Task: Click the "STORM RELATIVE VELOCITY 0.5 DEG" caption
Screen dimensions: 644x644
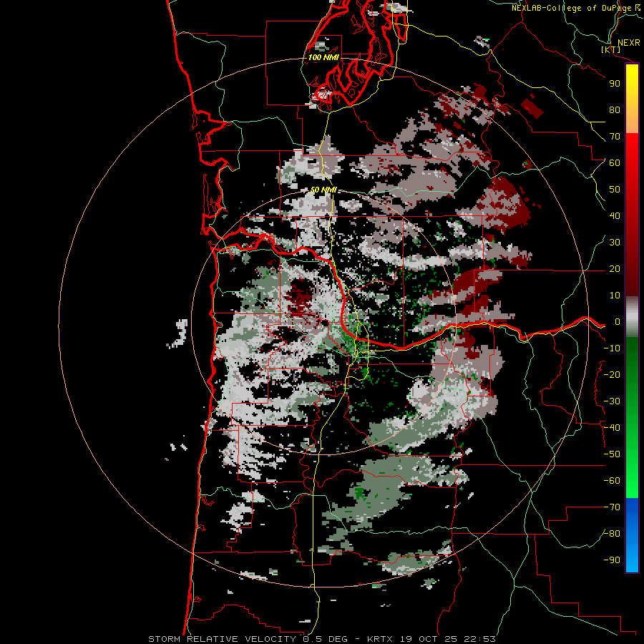Action: [x=248, y=639]
